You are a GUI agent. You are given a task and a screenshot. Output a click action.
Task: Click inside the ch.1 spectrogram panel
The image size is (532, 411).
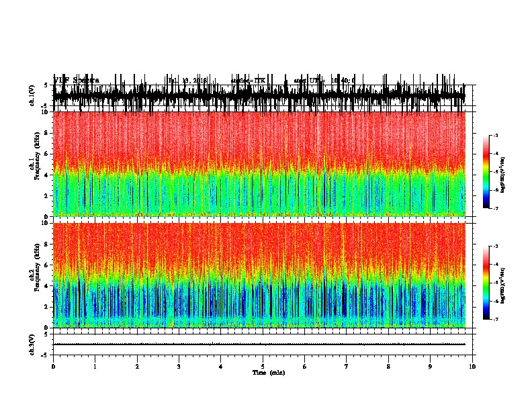[x=259, y=164]
